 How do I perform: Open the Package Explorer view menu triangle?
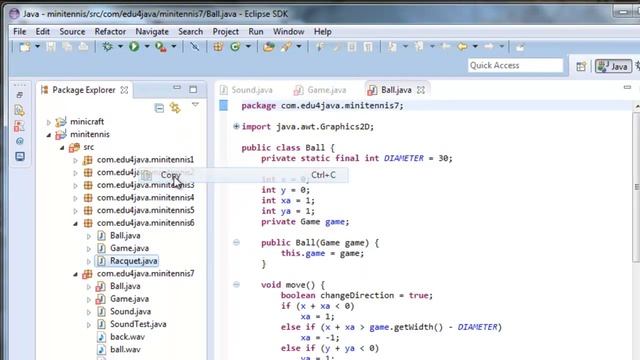[x=196, y=105]
